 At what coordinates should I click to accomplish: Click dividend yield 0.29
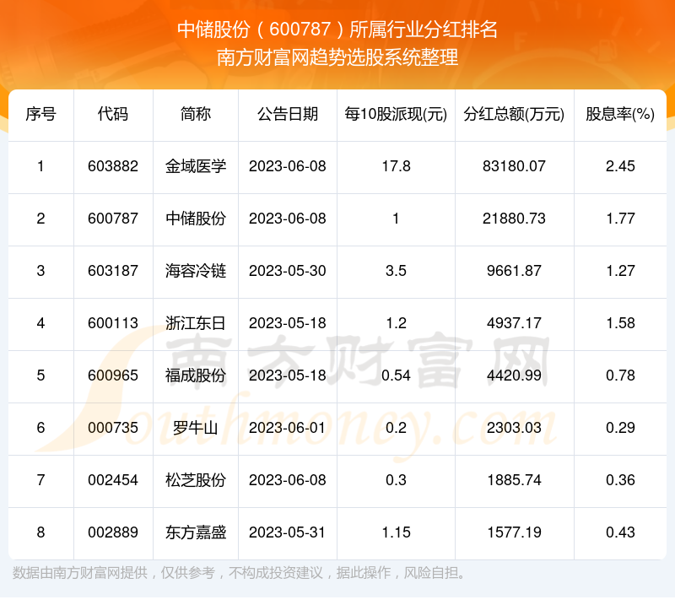(620, 428)
